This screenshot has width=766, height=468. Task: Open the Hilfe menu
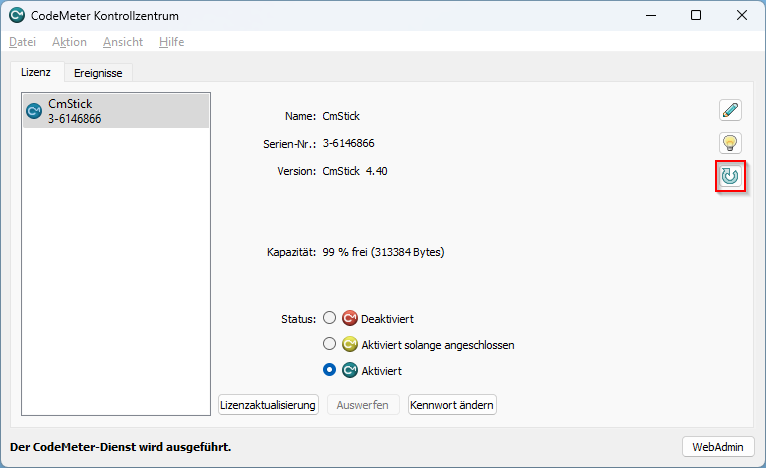[171, 42]
